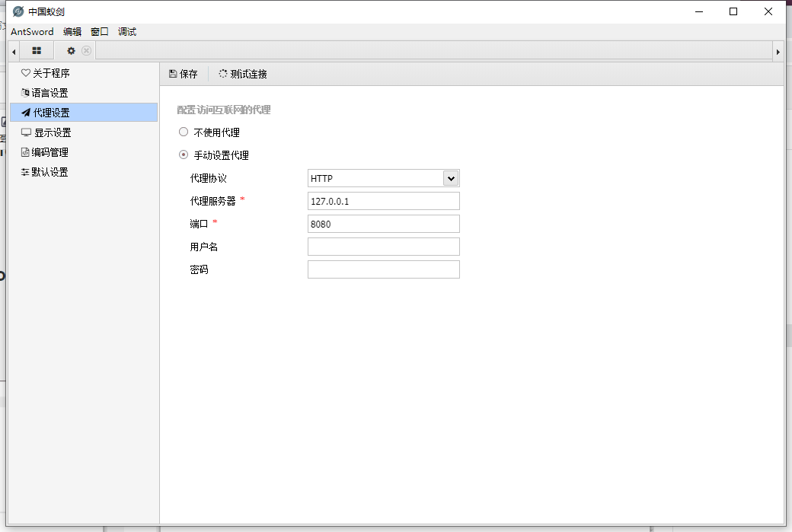This screenshot has width=792, height=532.
Task: Open 默认设置 in the sidebar
Action: coord(84,172)
